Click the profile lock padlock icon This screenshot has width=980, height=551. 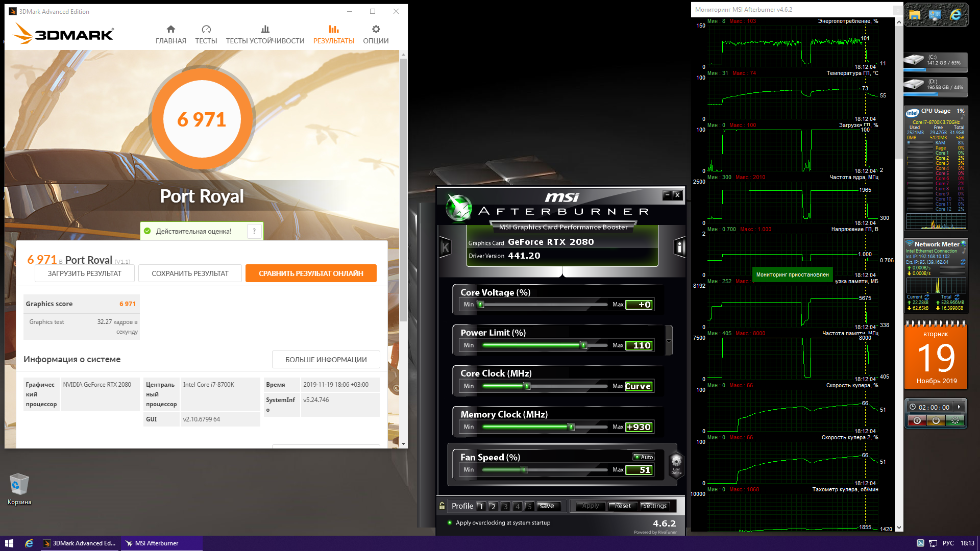coord(442,506)
